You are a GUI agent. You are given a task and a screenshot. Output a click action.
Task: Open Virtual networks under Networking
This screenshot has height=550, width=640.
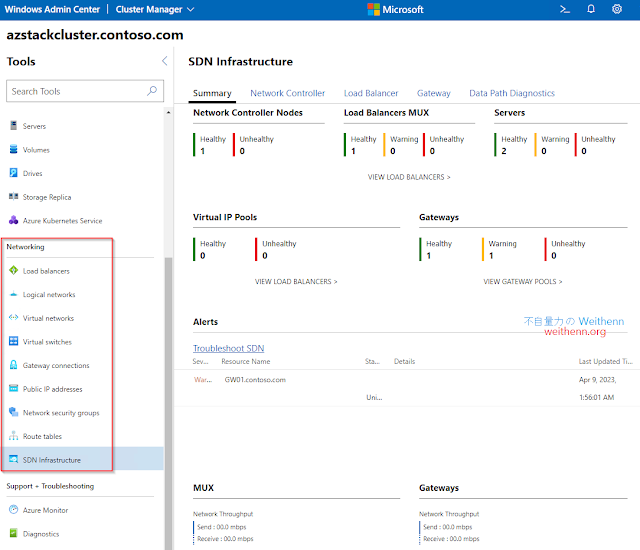coord(48,318)
